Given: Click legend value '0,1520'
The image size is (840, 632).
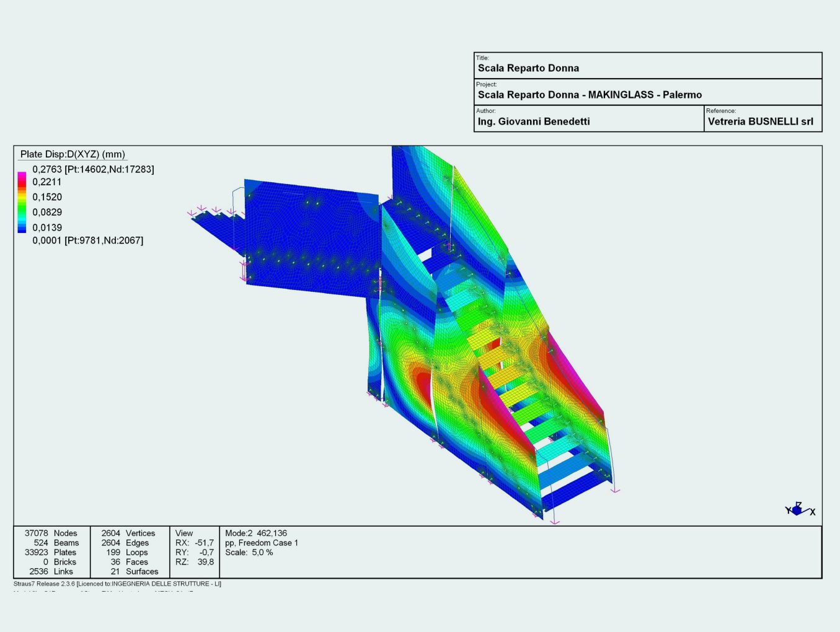Looking at the screenshot, I should click(47, 197).
